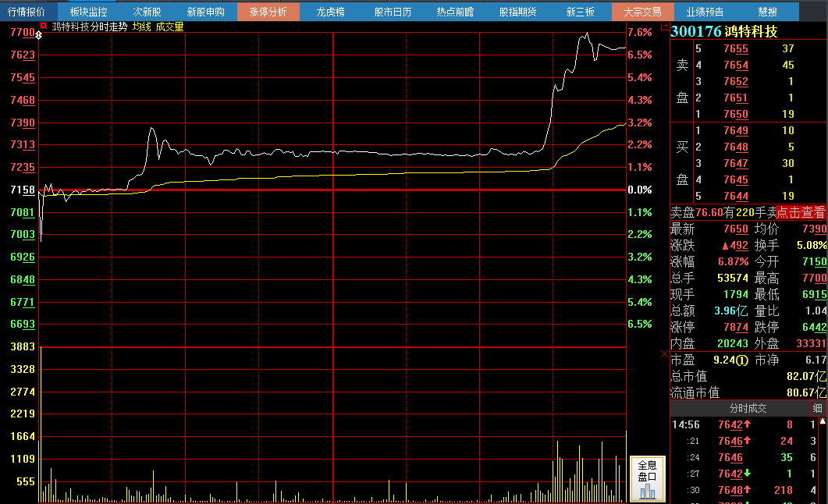Click the 最低 value 6915

point(814,294)
